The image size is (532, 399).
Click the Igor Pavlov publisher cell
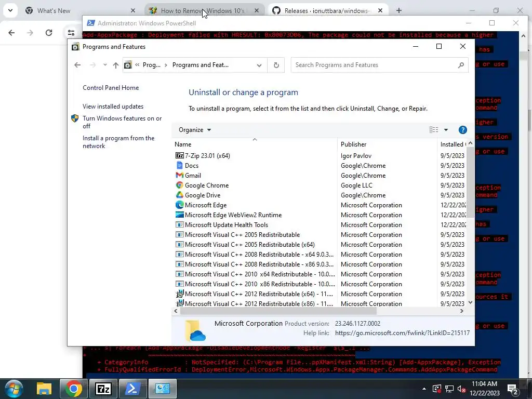click(x=356, y=155)
